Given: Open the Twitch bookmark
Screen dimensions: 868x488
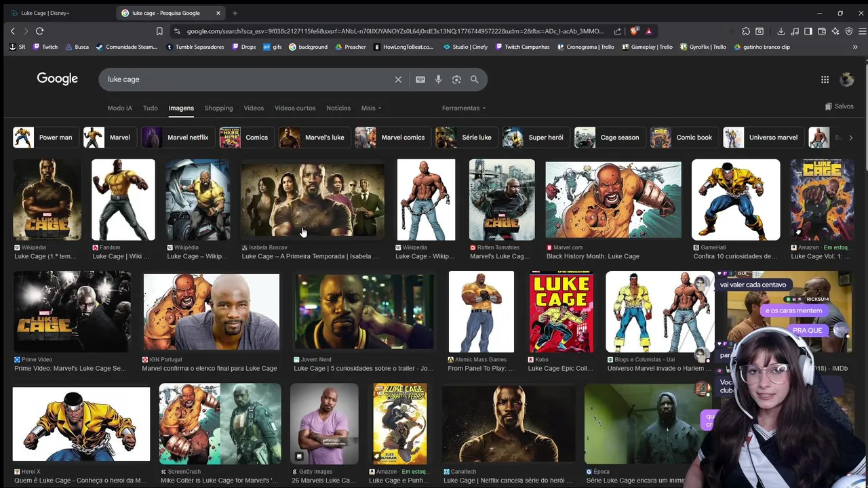Looking at the screenshot, I should (x=45, y=47).
